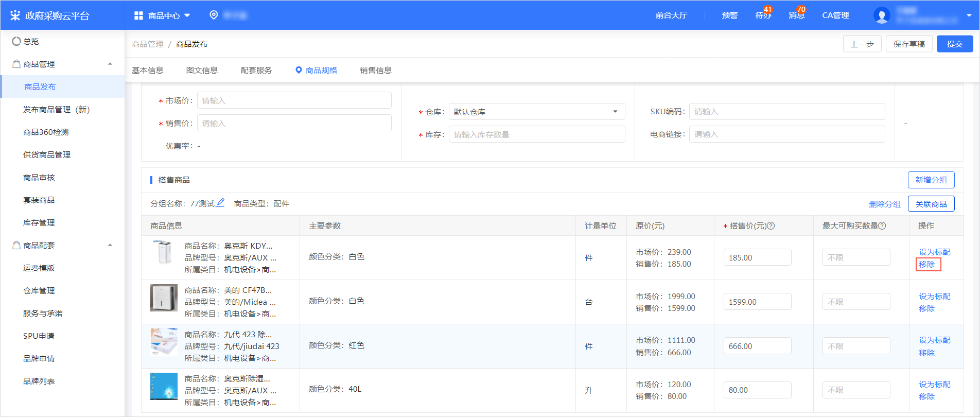Open 待办 with badge 41
This screenshot has height=417, width=980.
tap(764, 15)
